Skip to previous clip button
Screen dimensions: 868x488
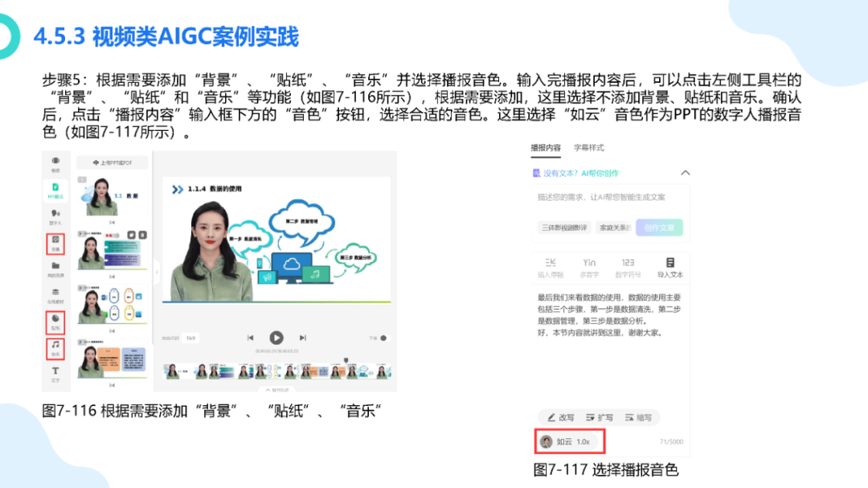pyautogui.click(x=250, y=338)
